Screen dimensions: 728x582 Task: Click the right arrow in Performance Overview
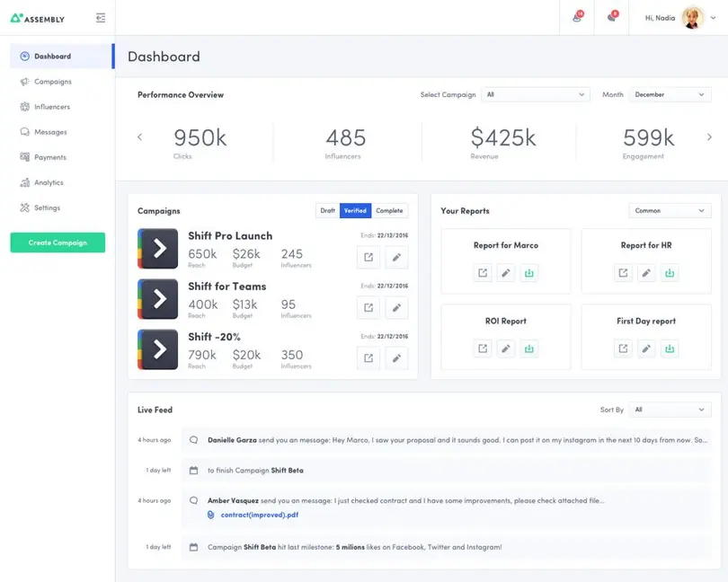pyautogui.click(x=709, y=137)
